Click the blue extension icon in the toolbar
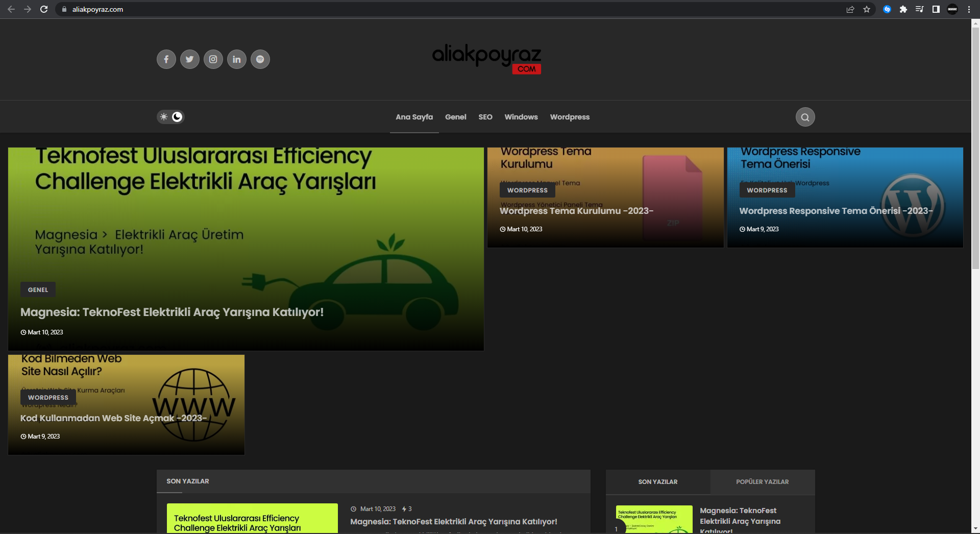 887,9
